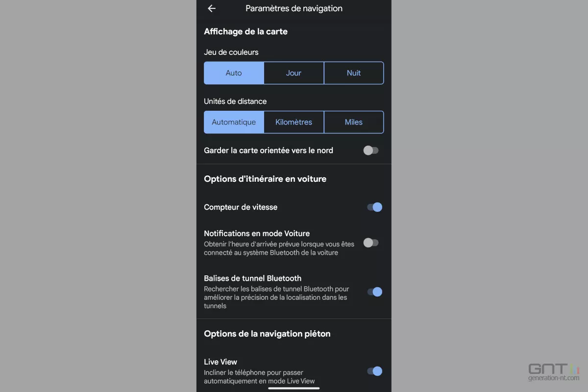This screenshot has width=588, height=392.
Task: Tap the Paramètres de navigation title
Action: point(294,8)
